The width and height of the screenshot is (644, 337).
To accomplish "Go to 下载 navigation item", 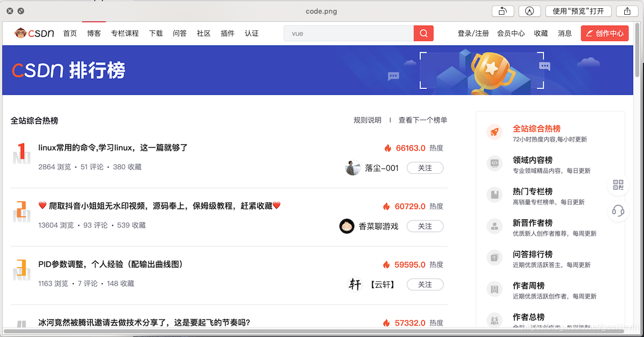I will pos(156,33).
